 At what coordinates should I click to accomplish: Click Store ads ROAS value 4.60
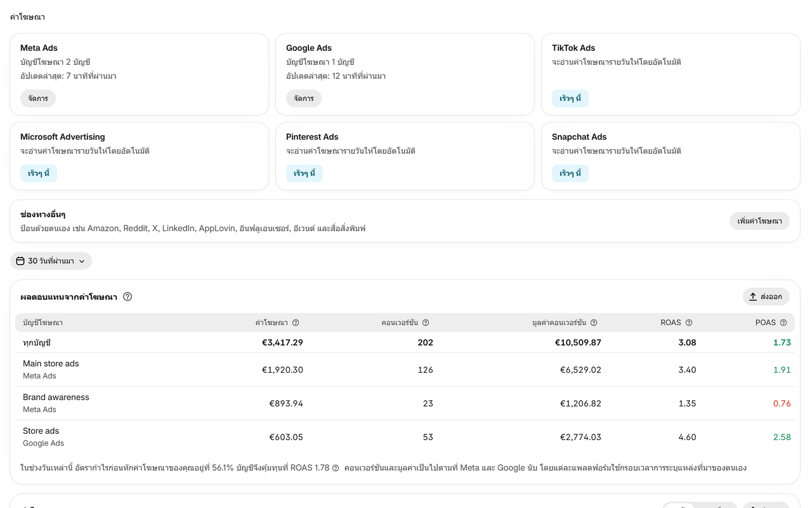687,437
